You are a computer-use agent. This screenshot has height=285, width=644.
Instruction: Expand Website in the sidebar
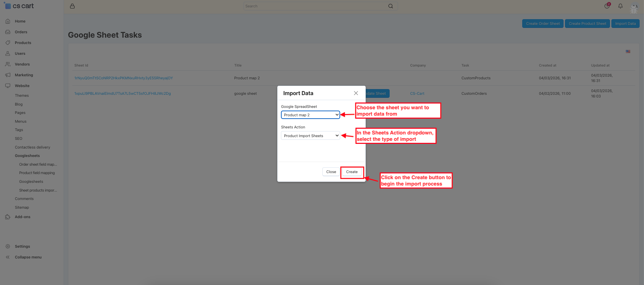22,86
